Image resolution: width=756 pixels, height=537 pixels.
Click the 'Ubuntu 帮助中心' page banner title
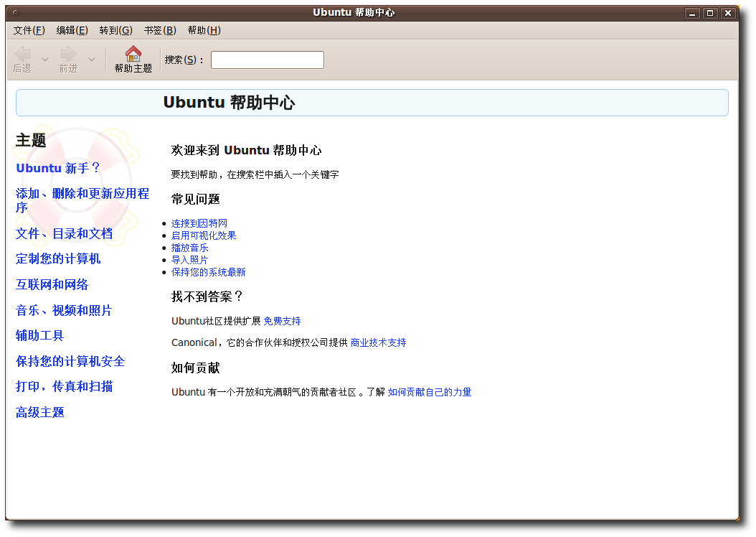(229, 102)
